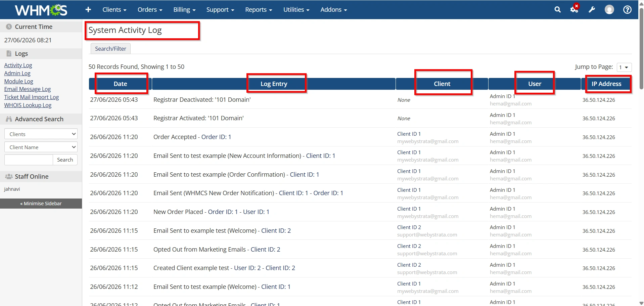Viewport: 644px width, 306px height.
Task: Click the System Activity Log heading
Action: [125, 30]
